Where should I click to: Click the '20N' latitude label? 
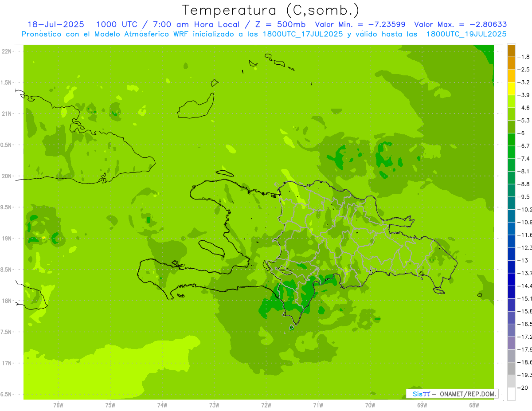pos(7,176)
